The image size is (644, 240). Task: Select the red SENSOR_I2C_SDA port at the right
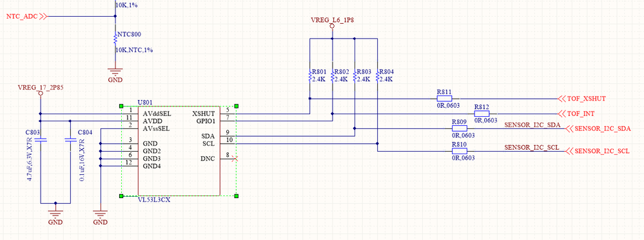coord(598,128)
